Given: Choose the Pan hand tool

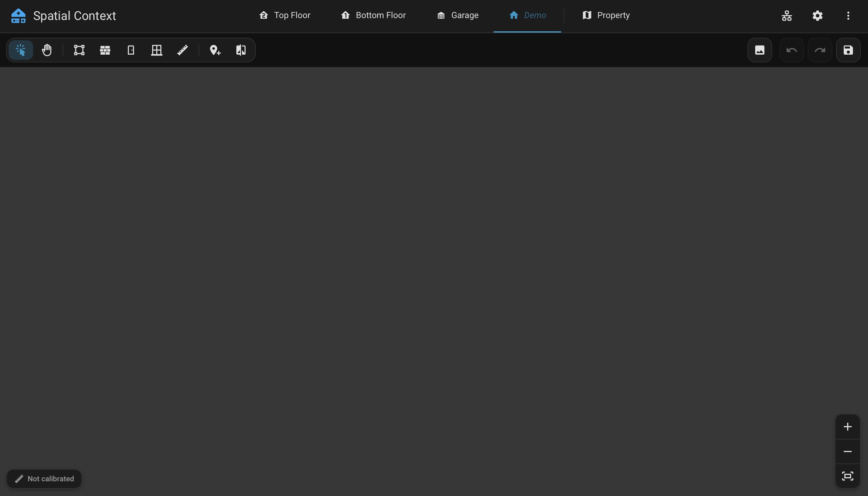Looking at the screenshot, I should pyautogui.click(x=47, y=50).
